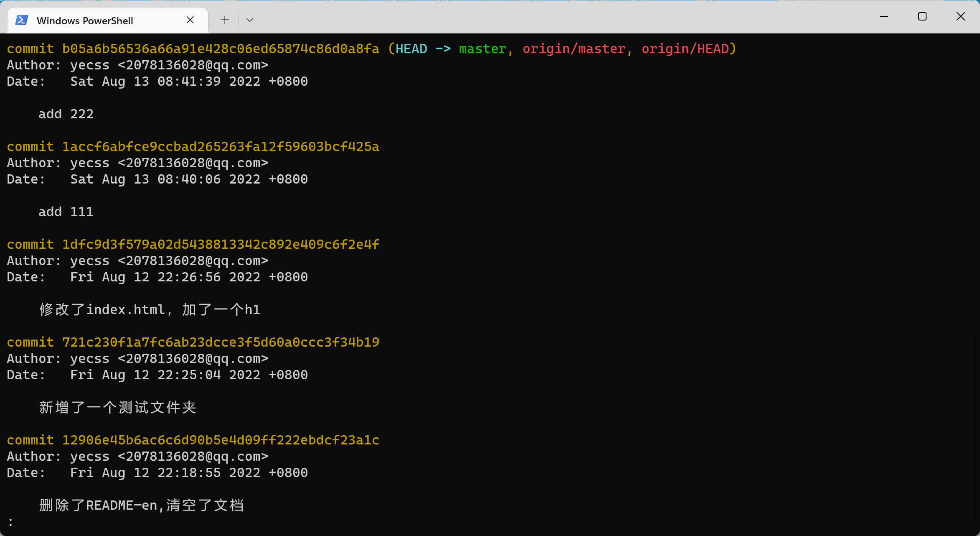Select the Windows PowerShell tab
Screen dimensions: 980x536
(85, 20)
